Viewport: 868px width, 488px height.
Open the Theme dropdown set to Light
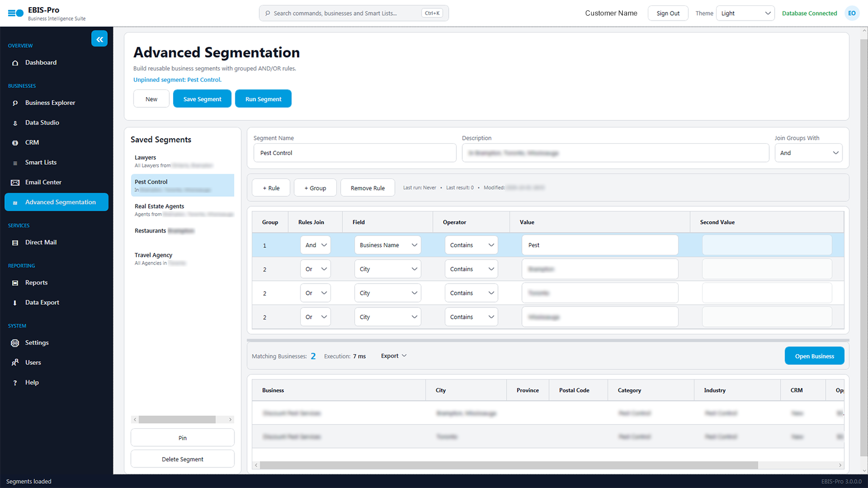[745, 13]
